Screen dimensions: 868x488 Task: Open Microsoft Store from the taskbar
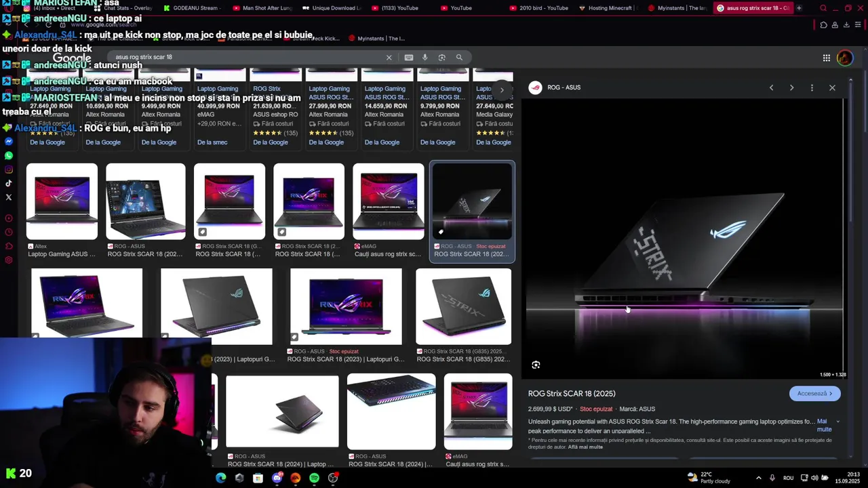(x=258, y=478)
